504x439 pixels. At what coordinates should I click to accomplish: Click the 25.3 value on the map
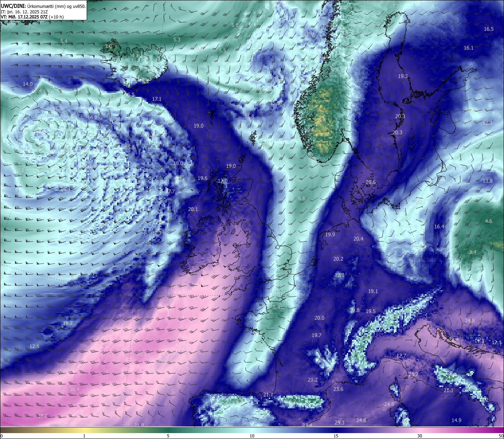[x=339, y=423]
